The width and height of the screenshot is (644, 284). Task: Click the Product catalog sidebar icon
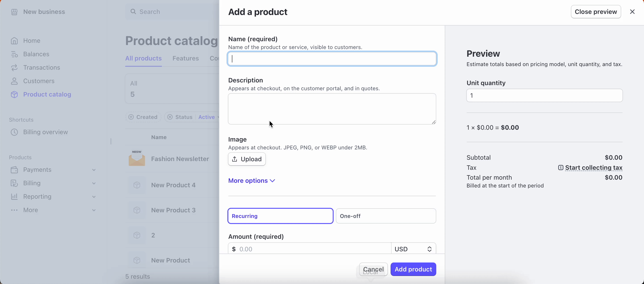coord(14,94)
